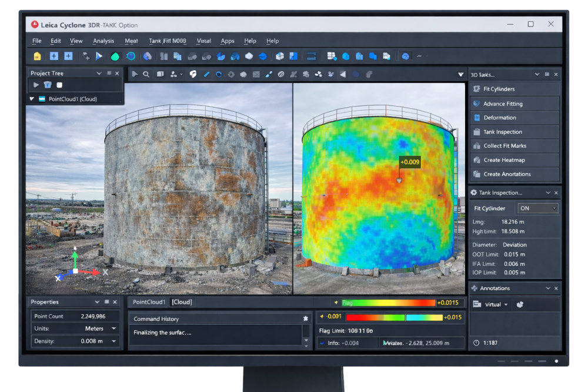Image resolution: width=588 pixels, height=392 pixels.
Task: Open the Analysis menu
Action: (103, 41)
